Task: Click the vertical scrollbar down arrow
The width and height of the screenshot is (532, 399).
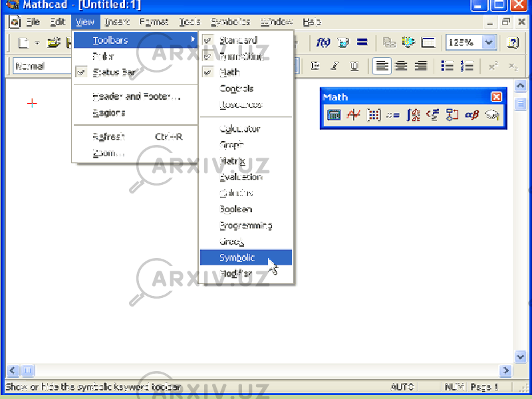Action: click(520, 356)
